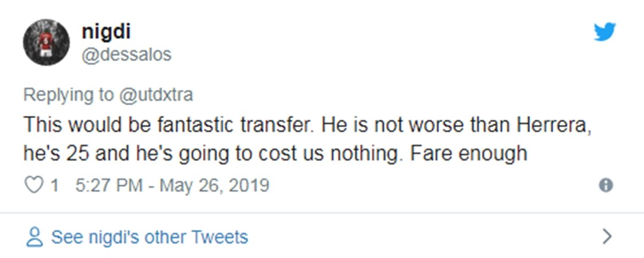644x258 pixels.
Task: Click the Twitter bird logo
Action: [604, 32]
